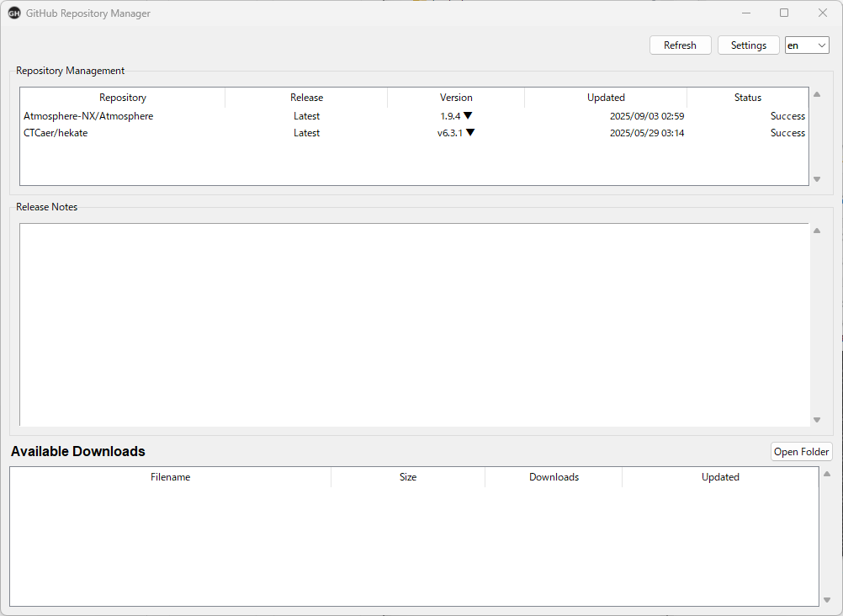Click Latest release cell for Atmosphere-NX/Atmosphere
The height and width of the screenshot is (616, 843).
306,116
